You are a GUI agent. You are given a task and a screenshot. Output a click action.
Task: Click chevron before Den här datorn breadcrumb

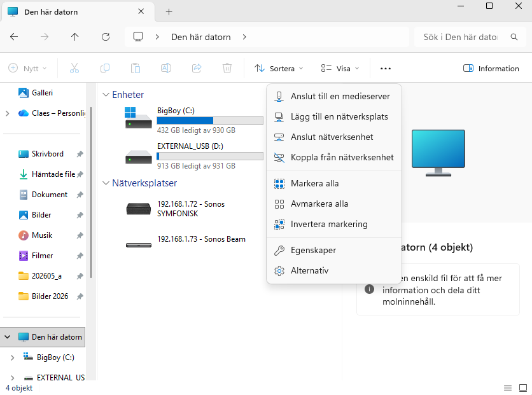click(x=157, y=37)
